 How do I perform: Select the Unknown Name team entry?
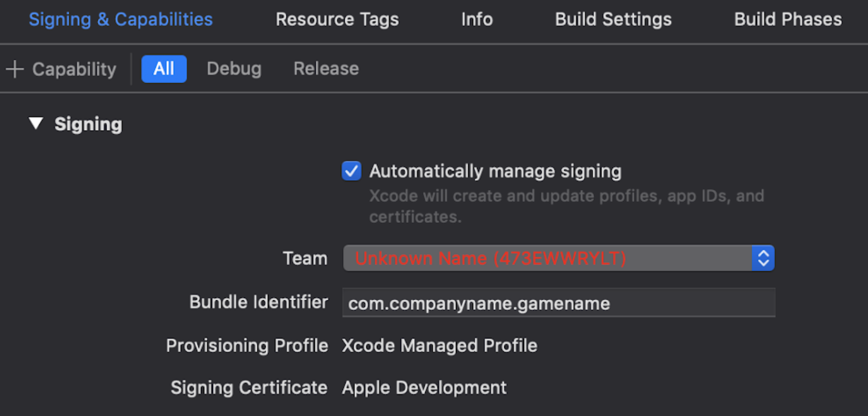491,258
